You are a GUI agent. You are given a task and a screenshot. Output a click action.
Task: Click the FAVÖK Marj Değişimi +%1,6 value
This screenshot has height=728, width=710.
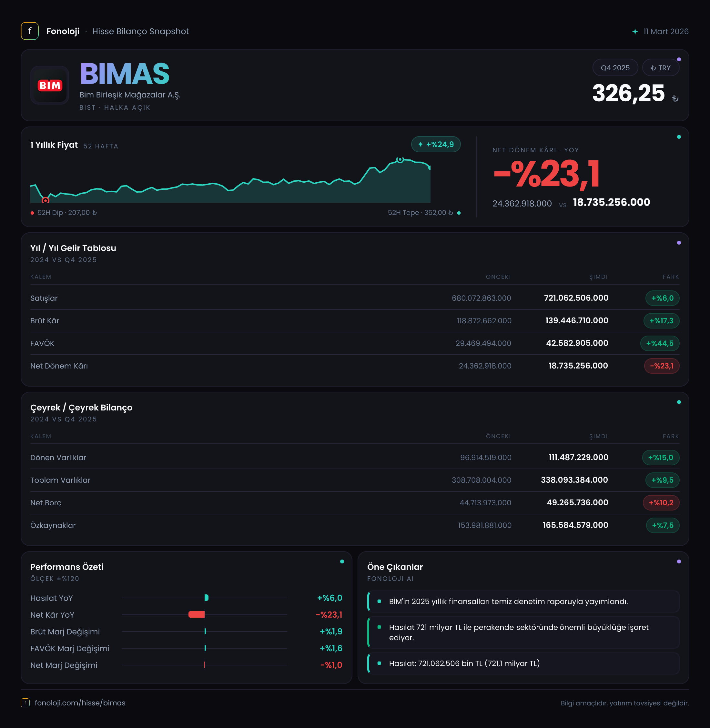click(x=331, y=648)
